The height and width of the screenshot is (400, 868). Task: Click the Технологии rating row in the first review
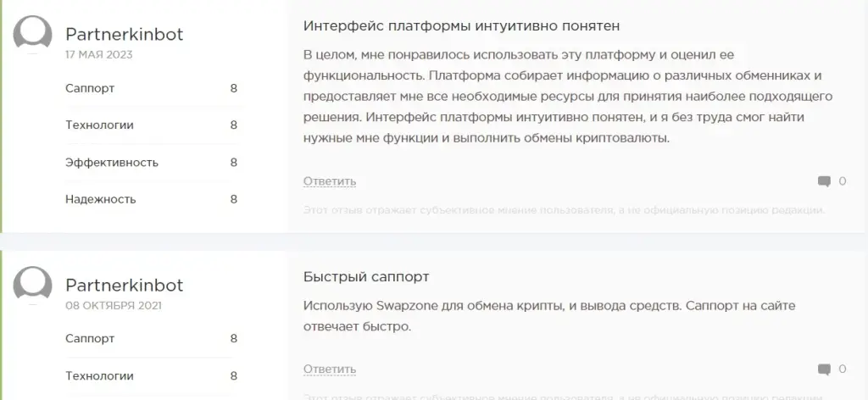(151, 125)
